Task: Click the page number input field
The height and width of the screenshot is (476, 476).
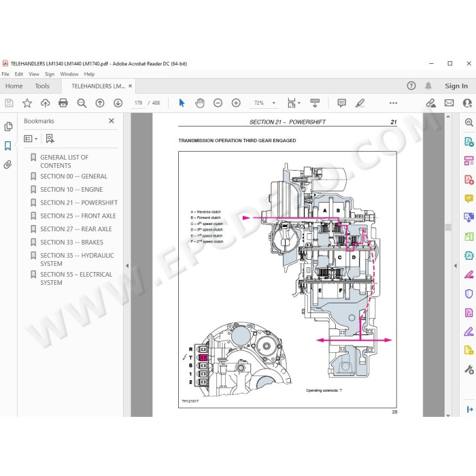Action: pyautogui.click(x=138, y=103)
